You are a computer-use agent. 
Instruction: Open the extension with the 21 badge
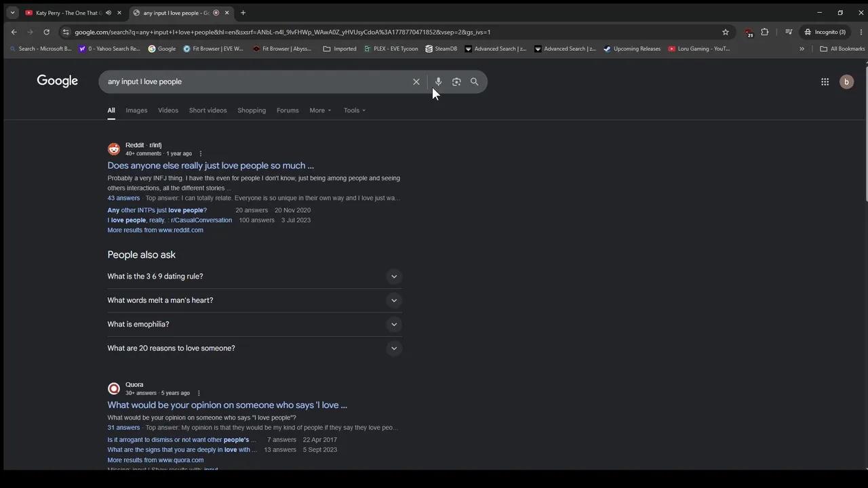[749, 32]
